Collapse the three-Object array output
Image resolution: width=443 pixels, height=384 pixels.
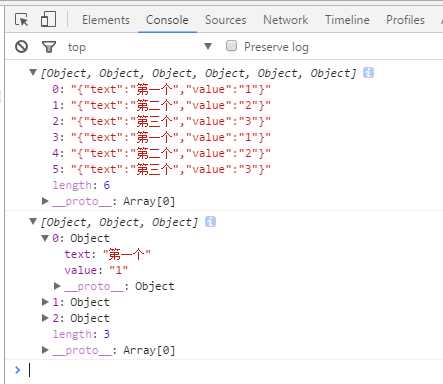click(33, 221)
